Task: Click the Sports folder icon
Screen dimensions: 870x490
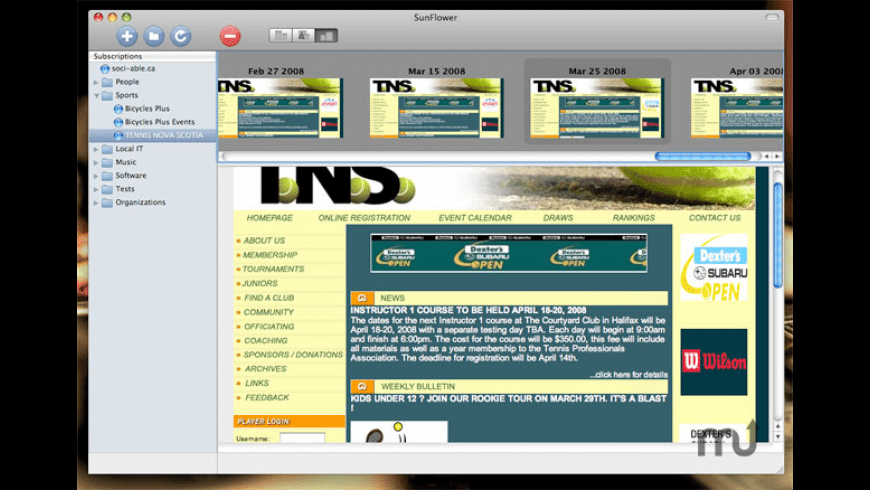Action: coord(107,95)
